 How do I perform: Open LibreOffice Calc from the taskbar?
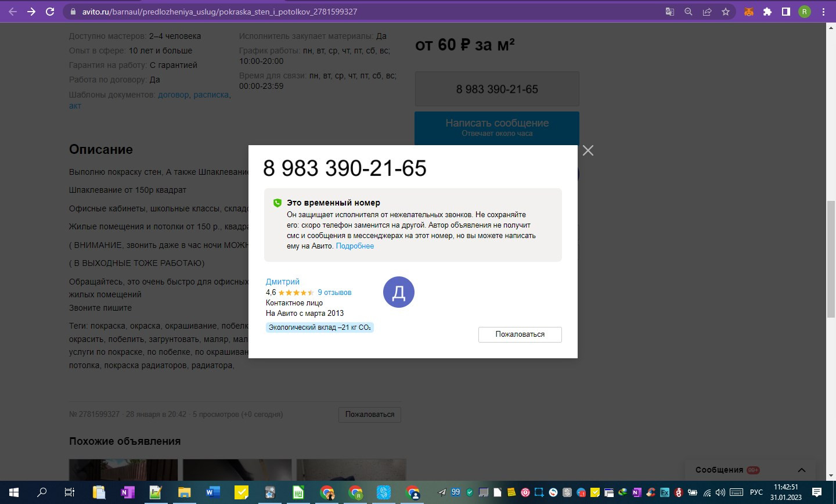pos(298,492)
